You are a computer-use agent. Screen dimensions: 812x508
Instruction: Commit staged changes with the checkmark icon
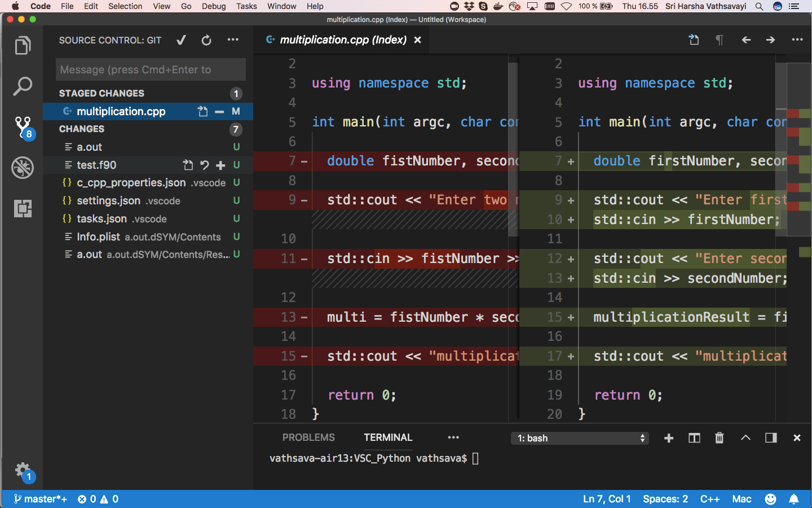tap(181, 40)
